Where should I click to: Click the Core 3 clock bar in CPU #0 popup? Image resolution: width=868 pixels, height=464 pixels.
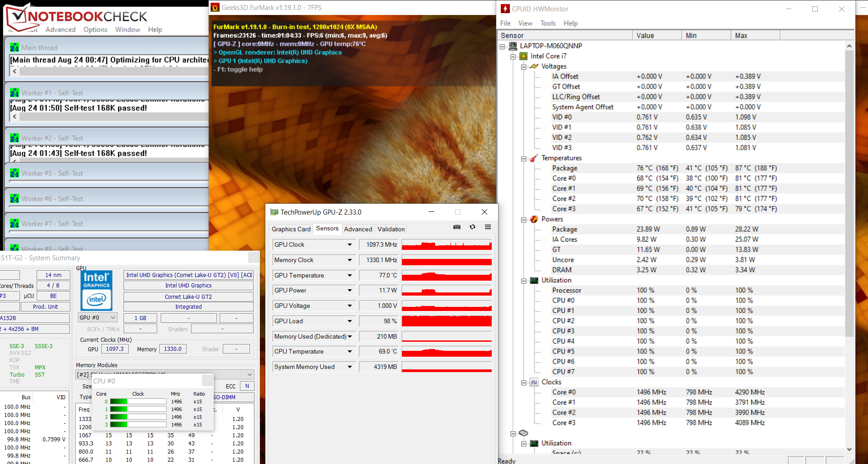click(x=138, y=425)
